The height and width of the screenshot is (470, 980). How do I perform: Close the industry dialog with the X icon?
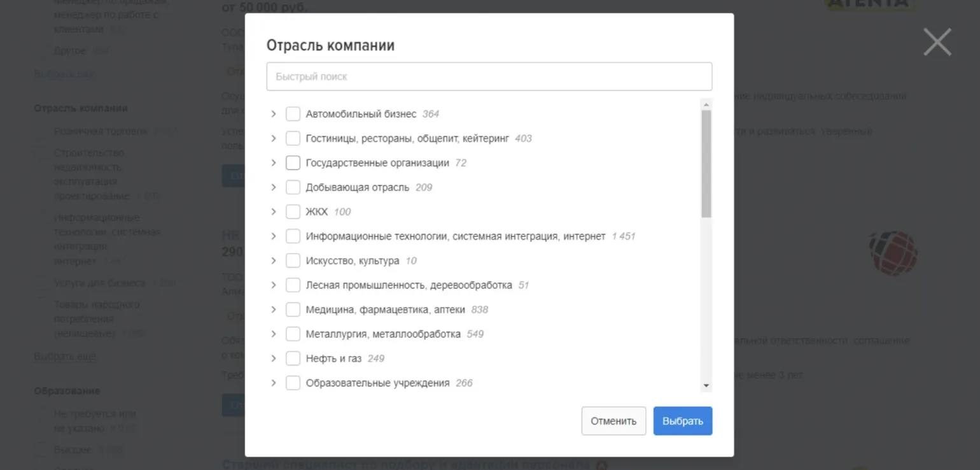tap(937, 42)
